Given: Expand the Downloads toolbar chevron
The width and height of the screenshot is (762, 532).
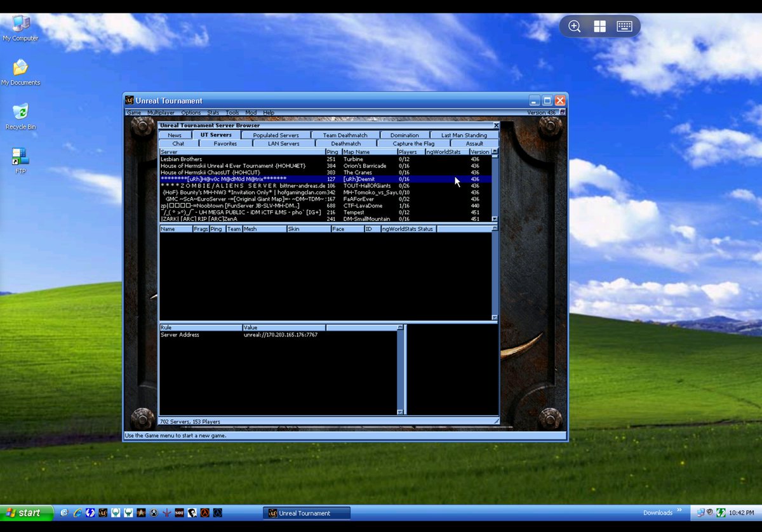Looking at the screenshot, I should (679, 509).
